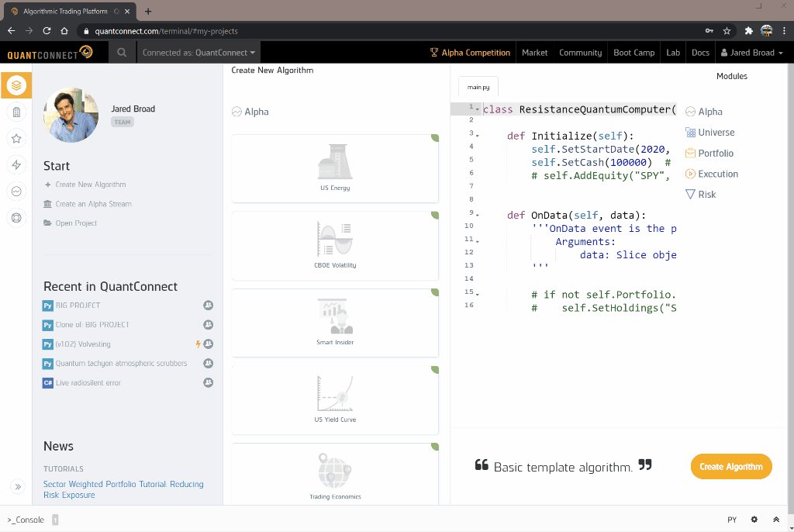
Task: Open the Boot Camp menu item
Action: pyautogui.click(x=633, y=52)
